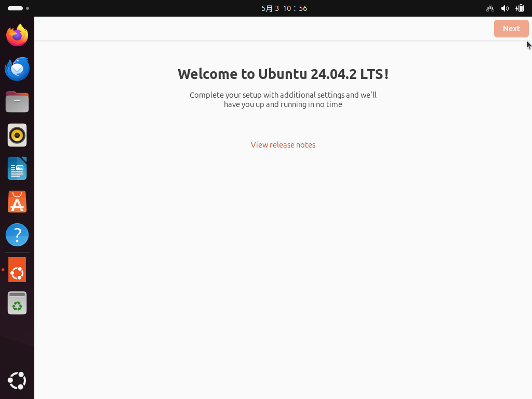Open LibreOffice Writer from the dock
532x399 pixels.
coord(17,168)
